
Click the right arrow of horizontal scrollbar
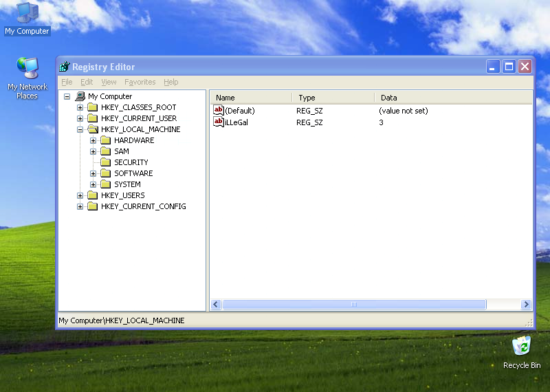pos(526,304)
